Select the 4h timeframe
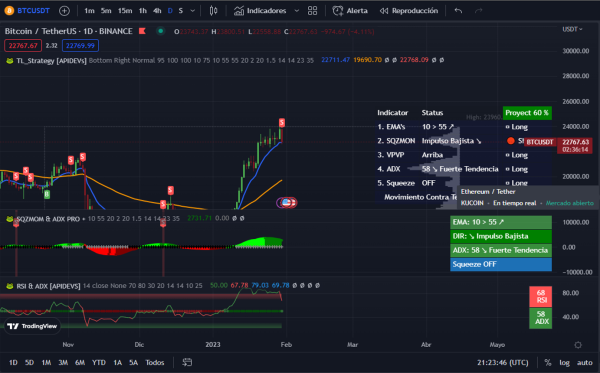 (157, 11)
